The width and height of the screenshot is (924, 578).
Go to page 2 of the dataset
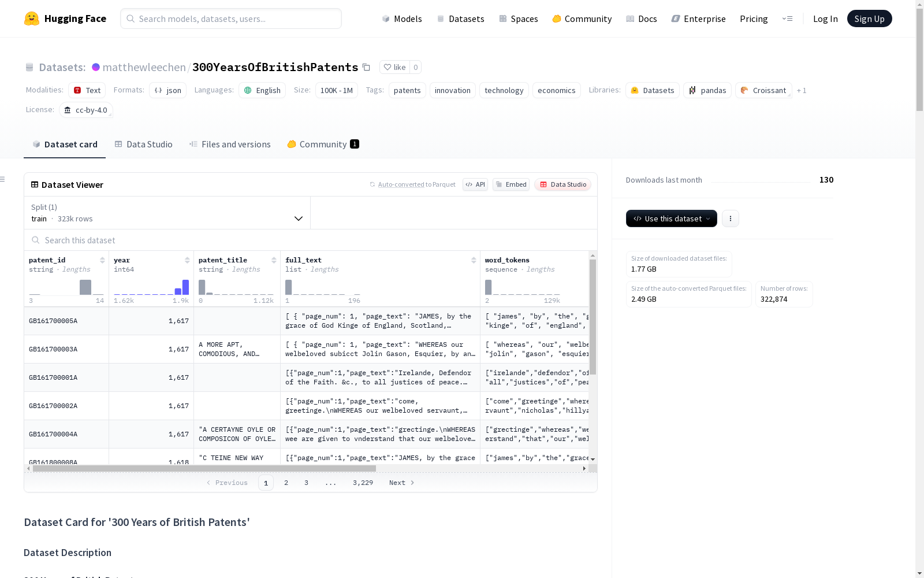click(x=286, y=483)
